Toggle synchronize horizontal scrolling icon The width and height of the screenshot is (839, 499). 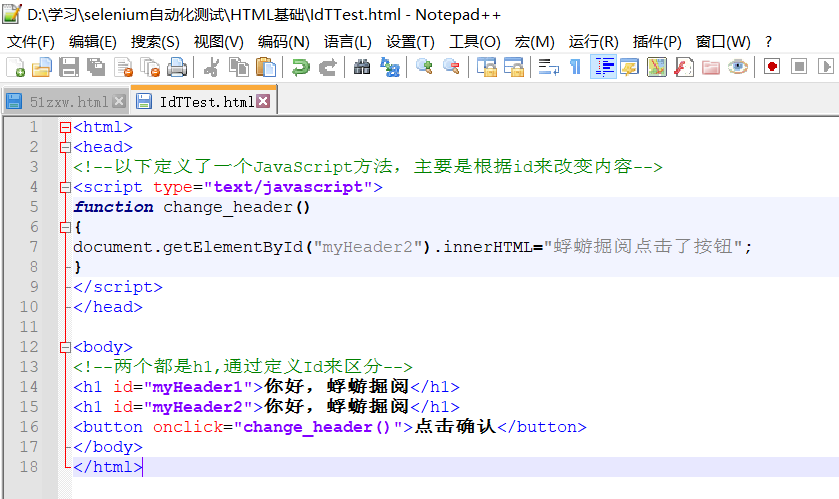pyautogui.click(x=514, y=67)
